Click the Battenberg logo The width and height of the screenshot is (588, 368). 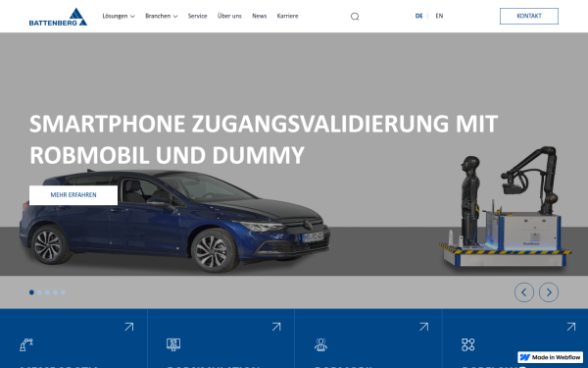58,17
